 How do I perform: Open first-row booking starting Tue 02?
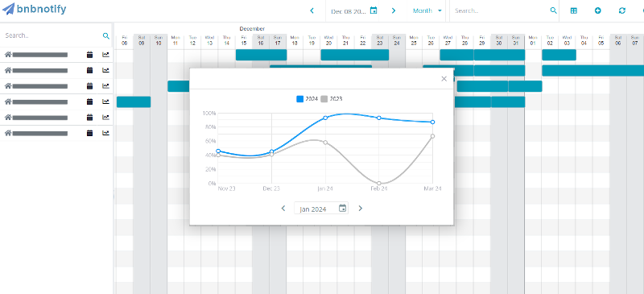[559, 55]
